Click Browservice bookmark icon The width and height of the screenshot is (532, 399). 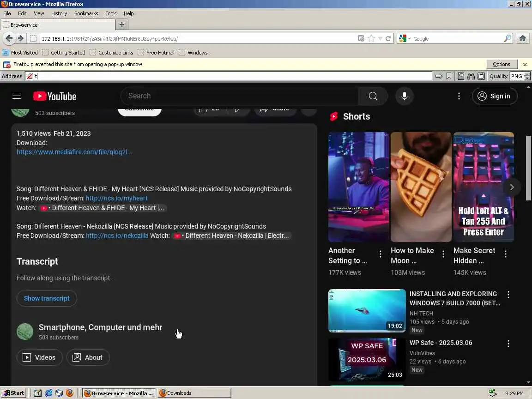[x=449, y=76]
